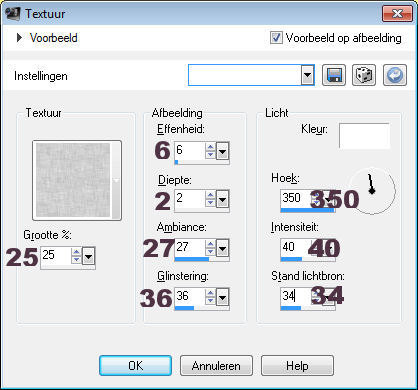This screenshot has height=390, width=418.
Task: Click the Hoek angle dial
Action: pos(372,191)
